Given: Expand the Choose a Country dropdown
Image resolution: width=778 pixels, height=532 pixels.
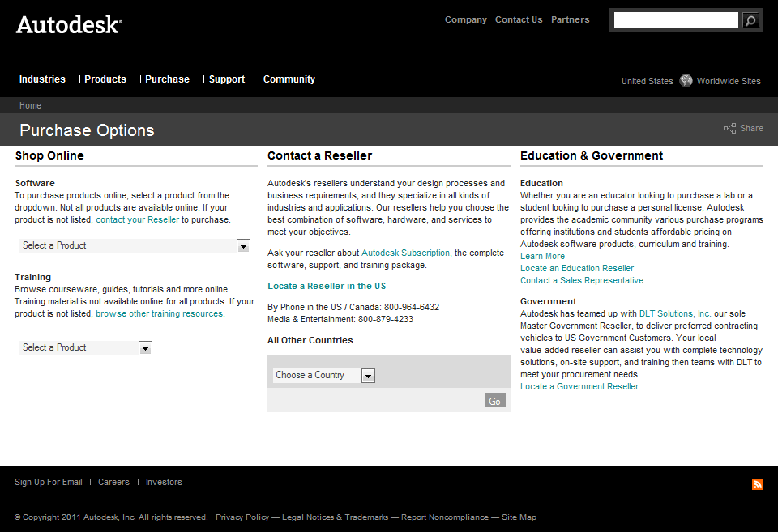Looking at the screenshot, I should click(x=323, y=376).
